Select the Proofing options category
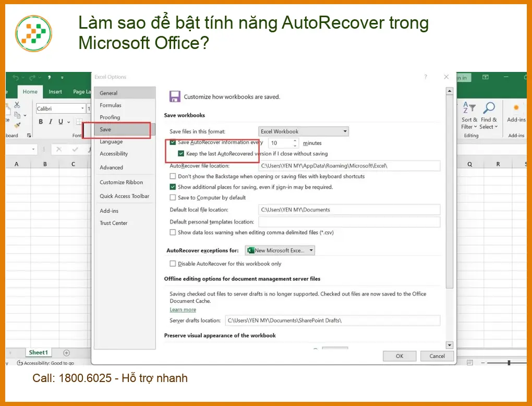The image size is (532, 406). (x=125, y=117)
